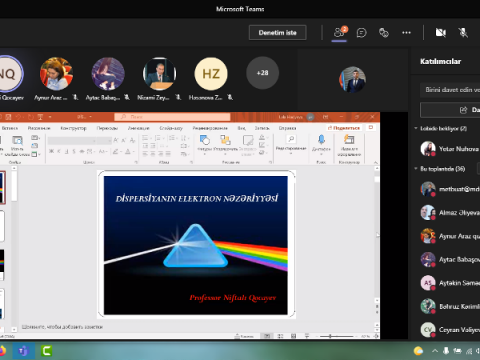Justify text in paragraph group
480x360 pixels.
tap(168, 154)
